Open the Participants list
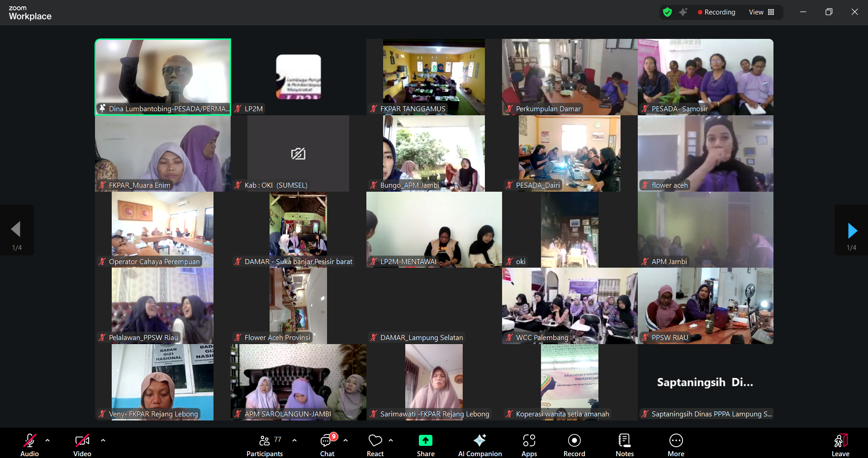This screenshot has height=458, width=868. tap(265, 441)
